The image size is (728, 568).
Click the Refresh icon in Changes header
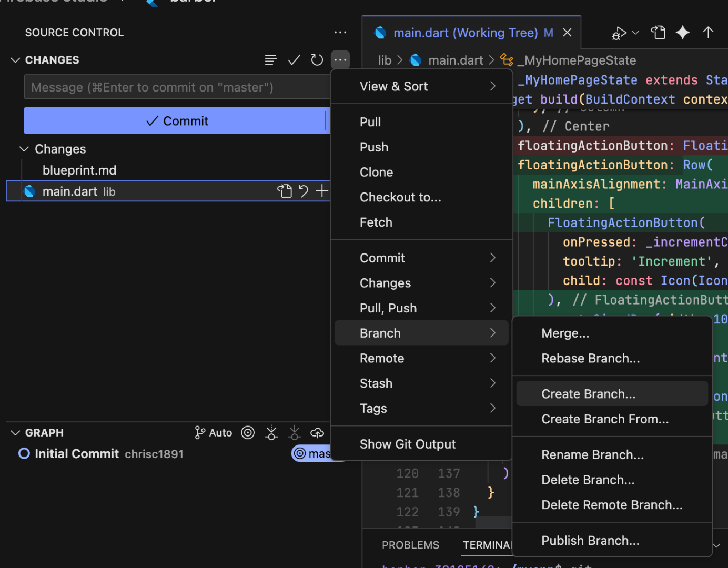tap(317, 60)
